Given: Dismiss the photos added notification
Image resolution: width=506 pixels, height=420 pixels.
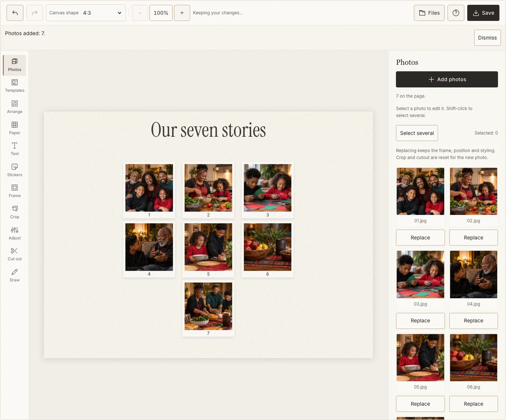Looking at the screenshot, I should pos(487,38).
